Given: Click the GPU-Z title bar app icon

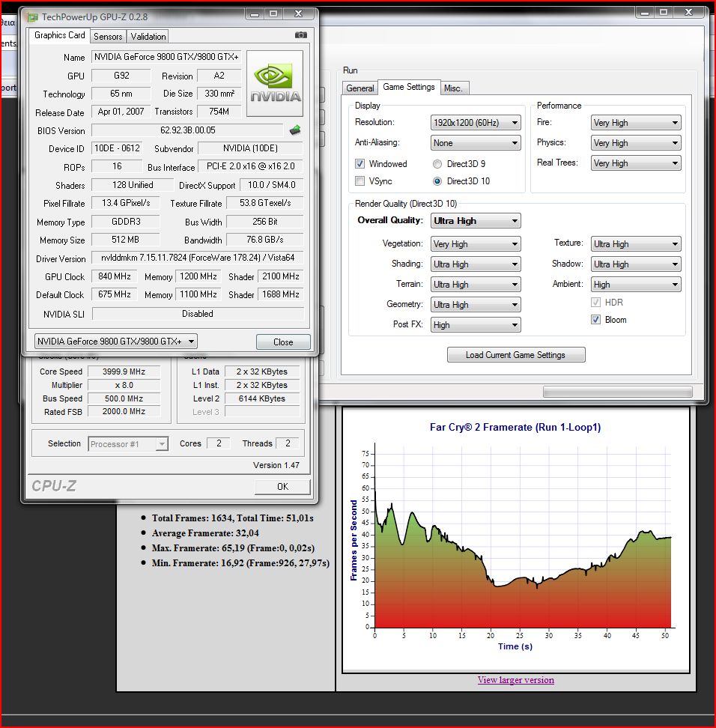Looking at the screenshot, I should [32, 16].
